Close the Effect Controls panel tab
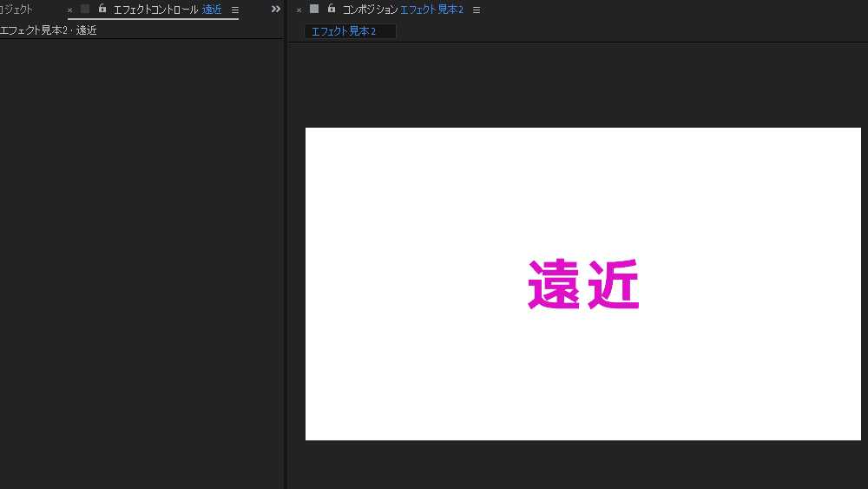This screenshot has height=489, width=868. coord(69,10)
